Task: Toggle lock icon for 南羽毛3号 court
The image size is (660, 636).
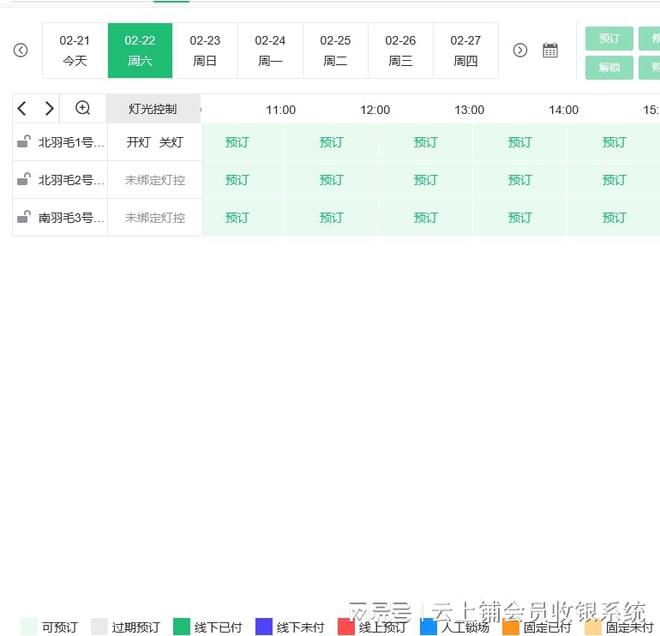Action: coord(24,217)
